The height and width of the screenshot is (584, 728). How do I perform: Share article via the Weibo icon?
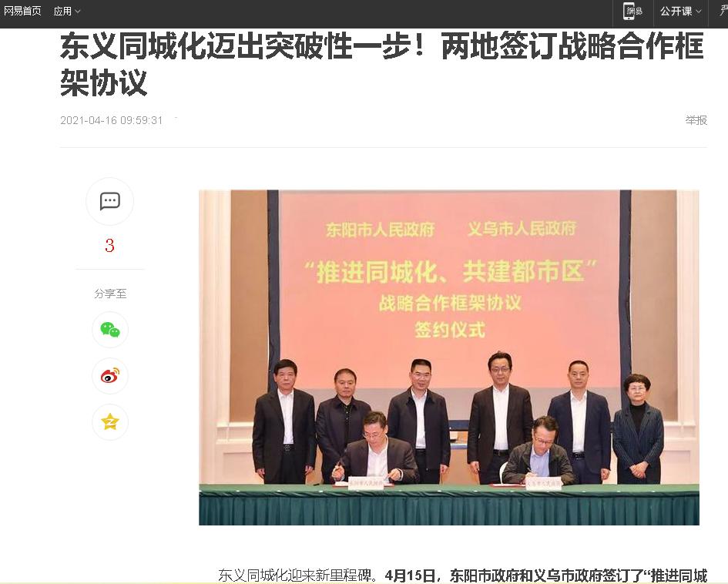(x=110, y=375)
